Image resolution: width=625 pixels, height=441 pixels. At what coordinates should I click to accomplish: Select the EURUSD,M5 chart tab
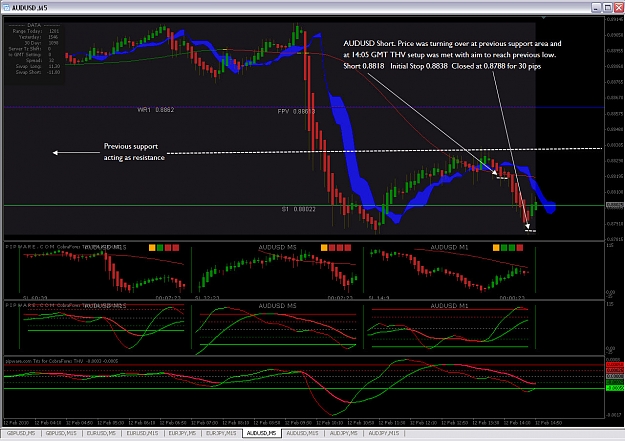pyautogui.click(x=101, y=433)
